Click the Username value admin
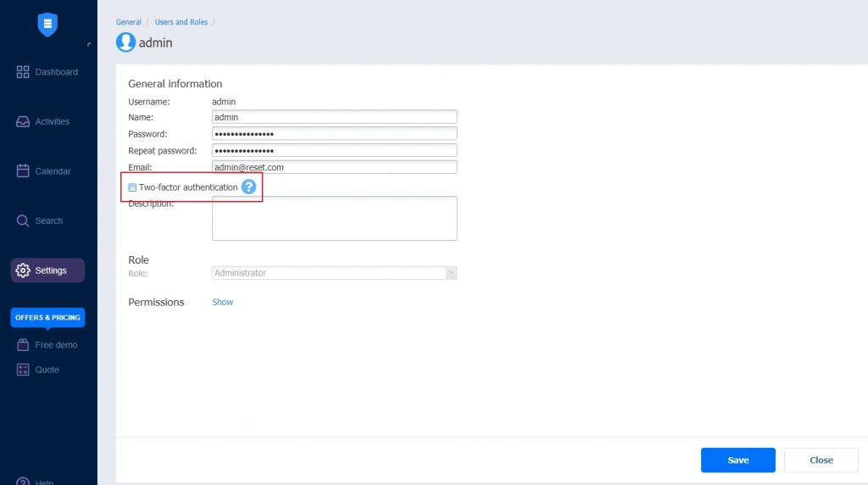The image size is (868, 485). [x=224, y=102]
